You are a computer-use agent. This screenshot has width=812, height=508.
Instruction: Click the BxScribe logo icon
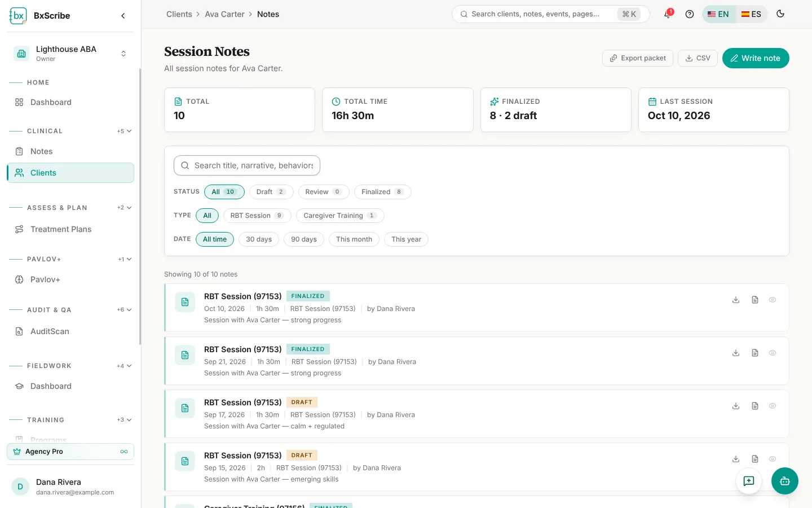(x=18, y=15)
